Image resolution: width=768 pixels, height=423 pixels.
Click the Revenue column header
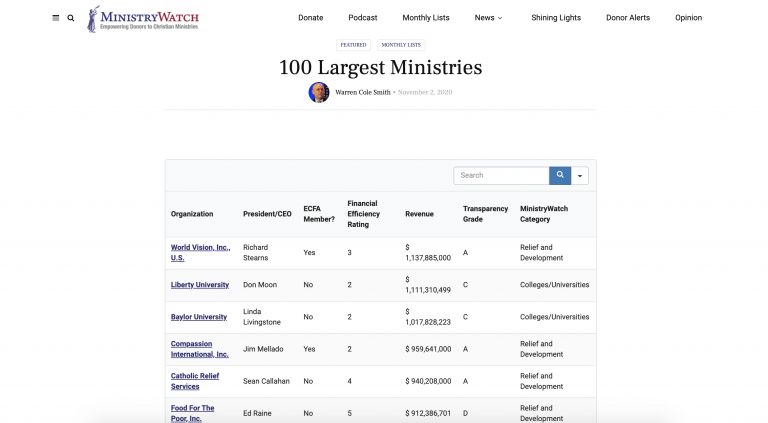pos(419,214)
